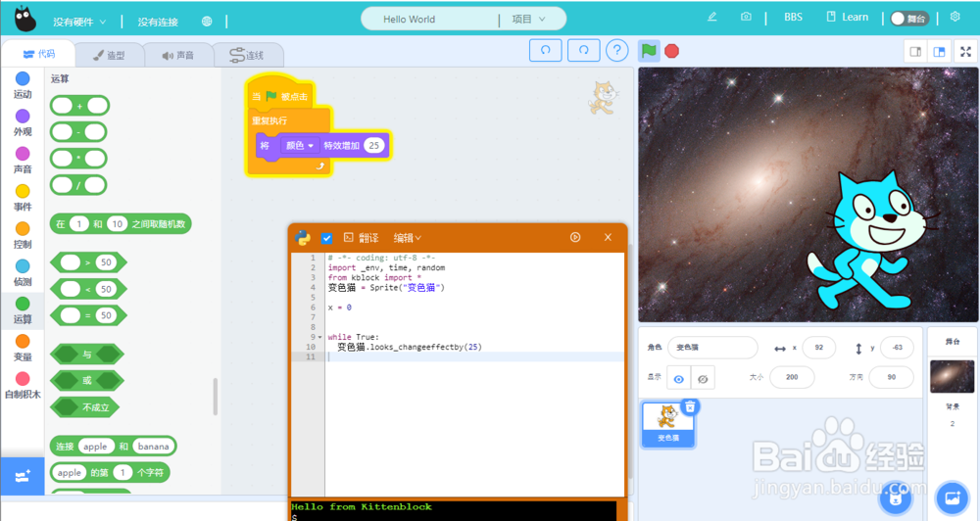Select the 外观 blocks category
The image size is (980, 521).
[23, 123]
